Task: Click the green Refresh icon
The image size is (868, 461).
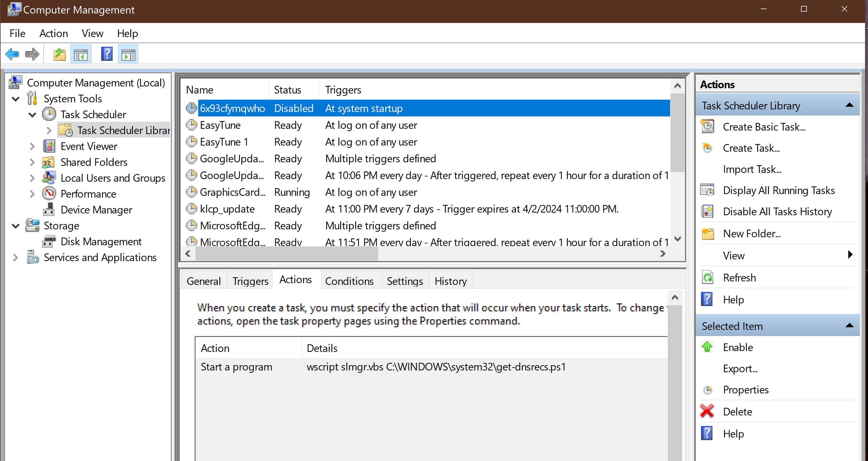Action: [x=707, y=277]
